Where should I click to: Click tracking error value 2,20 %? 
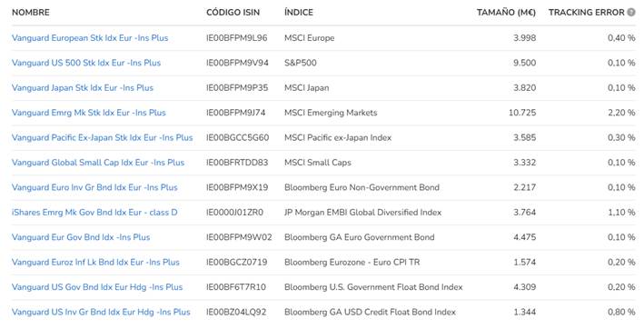(621, 113)
